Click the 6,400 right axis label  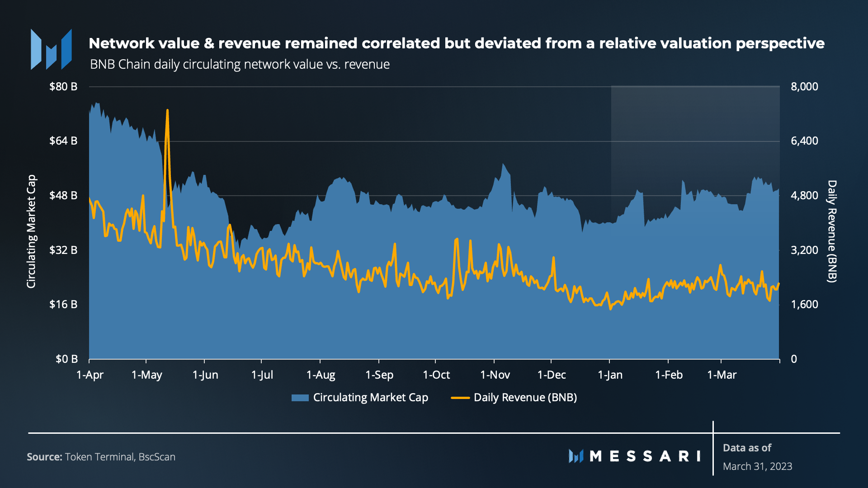[804, 141]
